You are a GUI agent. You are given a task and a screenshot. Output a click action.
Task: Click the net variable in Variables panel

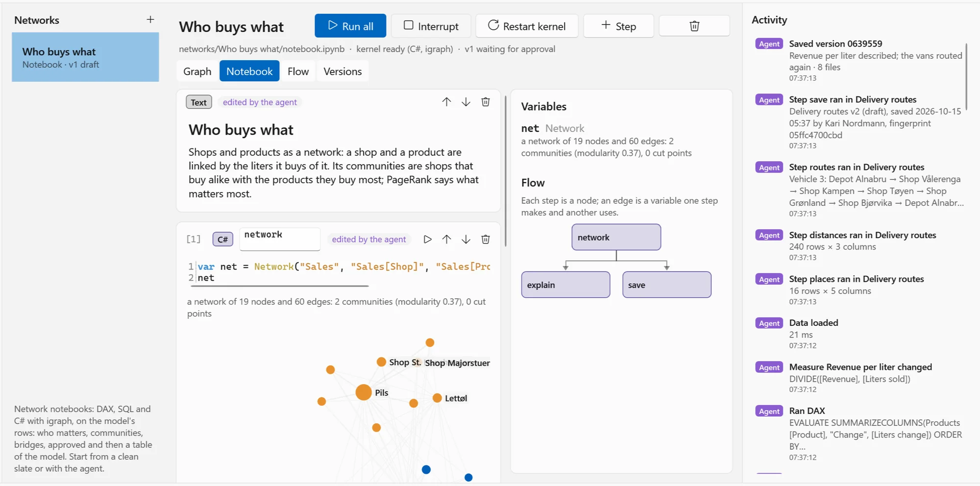(x=530, y=128)
